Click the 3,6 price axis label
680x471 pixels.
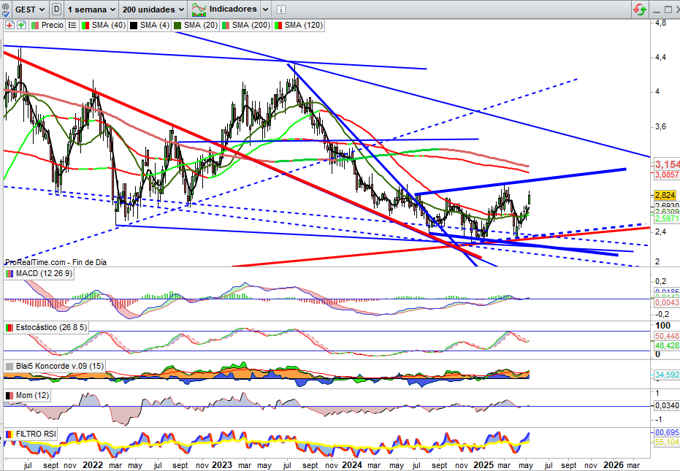660,127
